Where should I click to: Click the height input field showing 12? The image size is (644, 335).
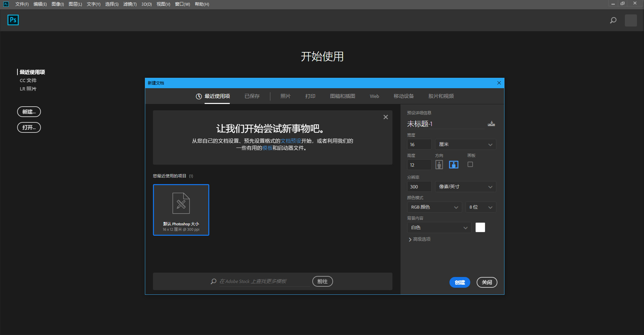[x=419, y=165]
